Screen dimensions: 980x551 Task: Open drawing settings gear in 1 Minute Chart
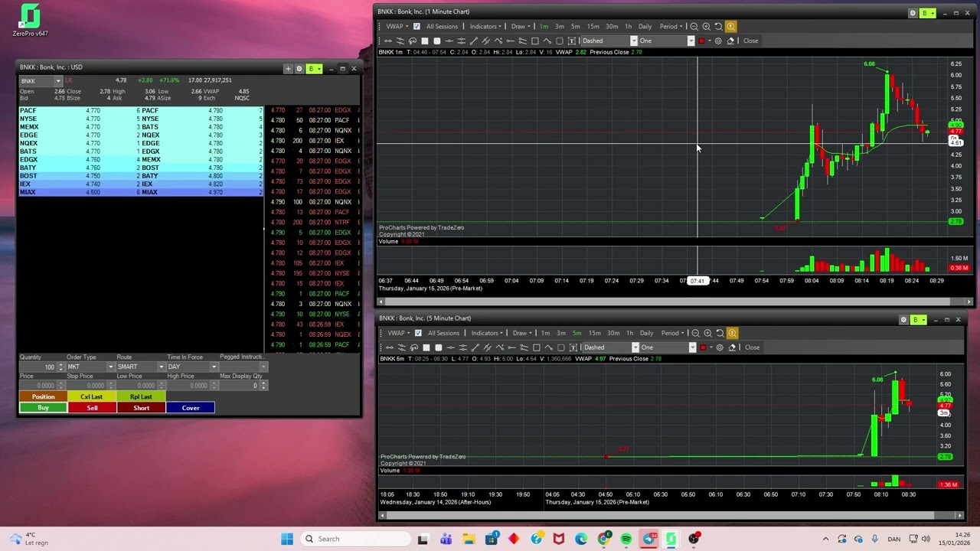718,41
